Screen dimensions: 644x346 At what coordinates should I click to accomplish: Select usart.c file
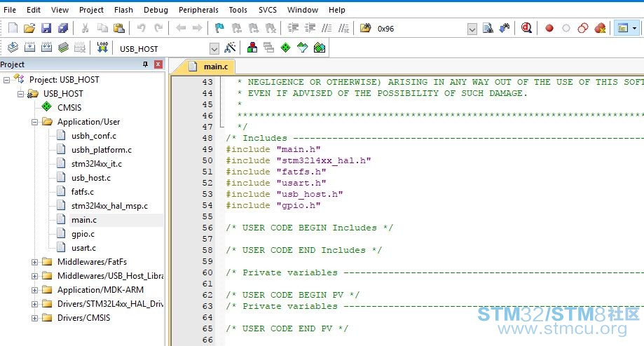83,248
